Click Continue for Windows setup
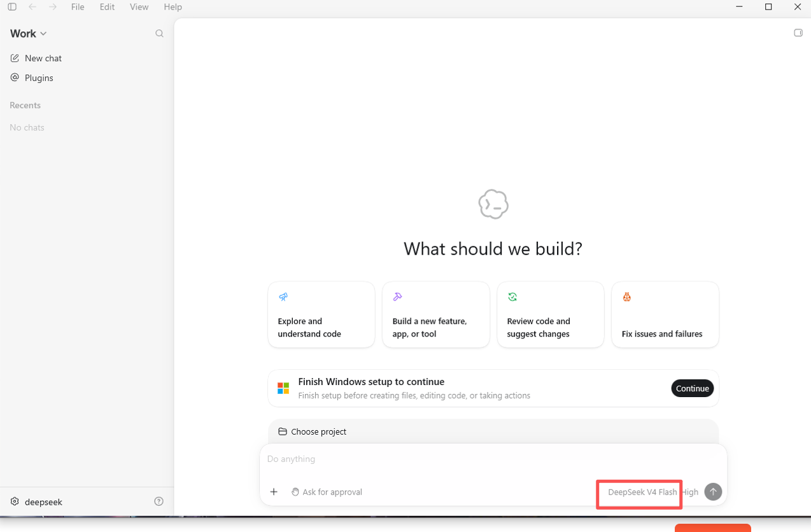Viewport: 811px width, 532px height. pyautogui.click(x=693, y=388)
